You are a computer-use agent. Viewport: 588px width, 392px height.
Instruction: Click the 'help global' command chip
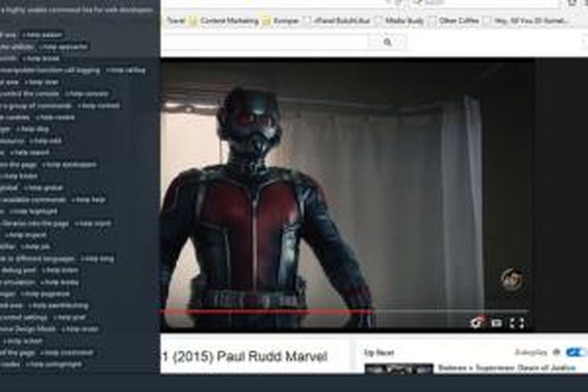(44, 188)
